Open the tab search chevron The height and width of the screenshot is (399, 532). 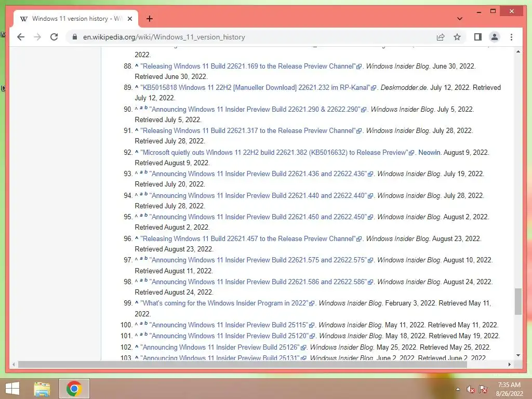pyautogui.click(x=459, y=19)
